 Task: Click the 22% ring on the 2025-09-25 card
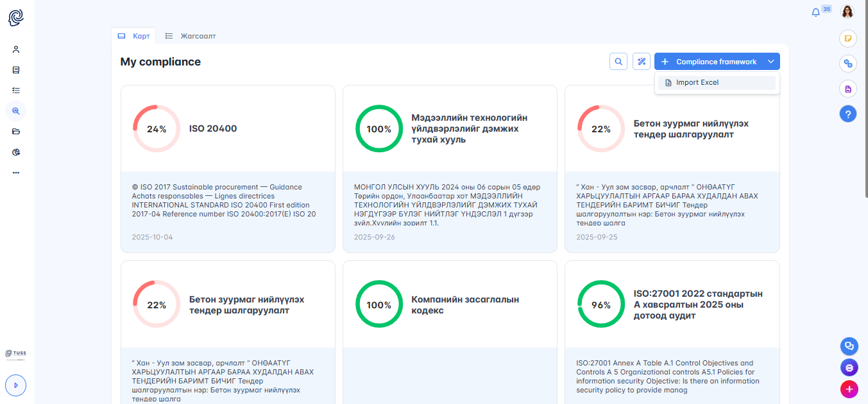601,128
